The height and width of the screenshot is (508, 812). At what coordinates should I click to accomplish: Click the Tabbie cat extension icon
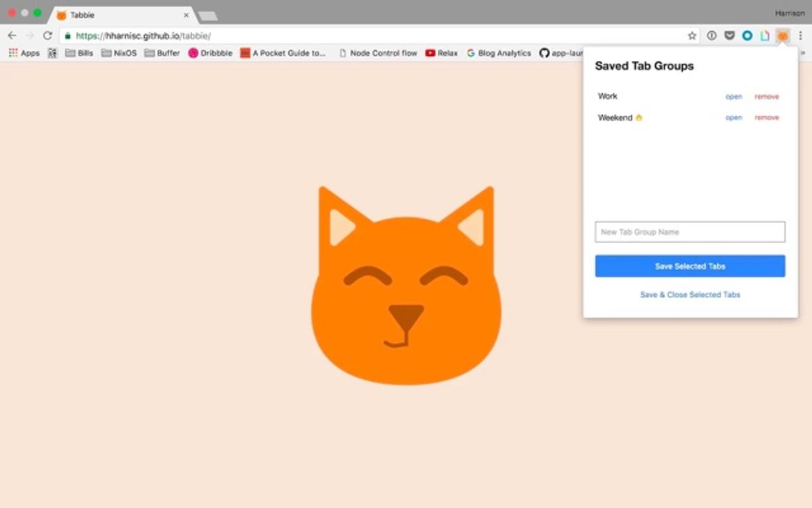click(782, 36)
